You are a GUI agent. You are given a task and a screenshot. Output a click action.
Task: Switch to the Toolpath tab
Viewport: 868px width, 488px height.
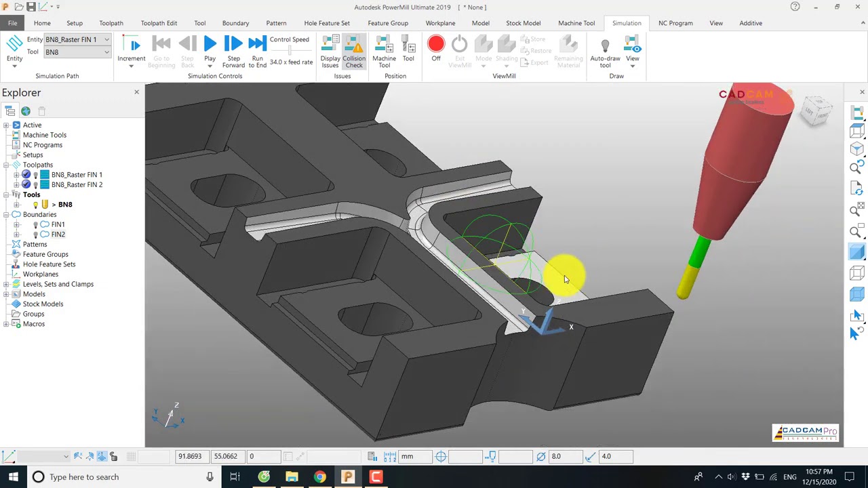[111, 23]
